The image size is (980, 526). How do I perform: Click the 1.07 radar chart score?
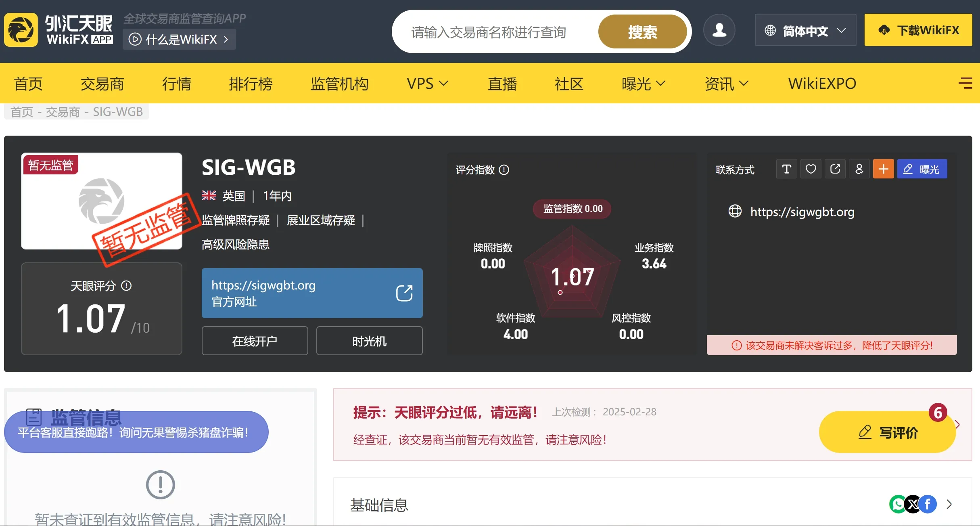coord(572,277)
